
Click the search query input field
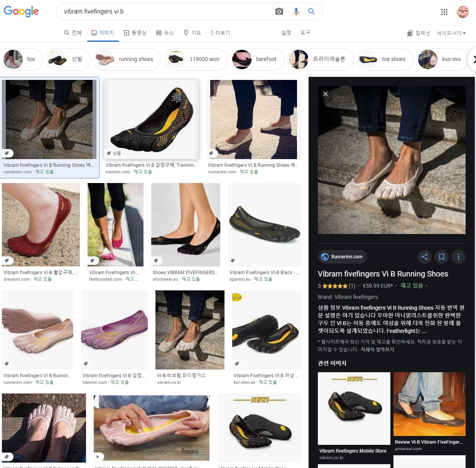(166, 12)
